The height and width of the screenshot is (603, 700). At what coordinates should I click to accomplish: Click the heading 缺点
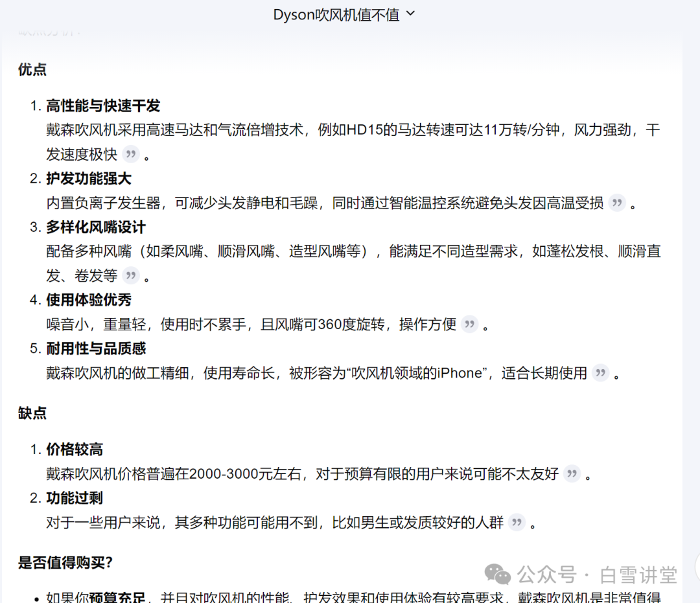(x=32, y=413)
